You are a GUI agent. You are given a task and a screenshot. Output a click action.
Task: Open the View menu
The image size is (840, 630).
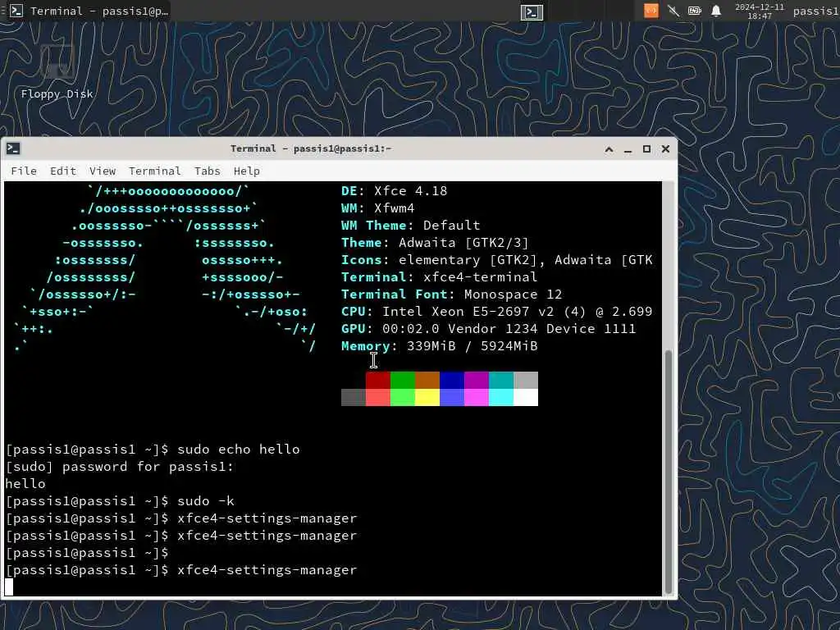pos(103,171)
